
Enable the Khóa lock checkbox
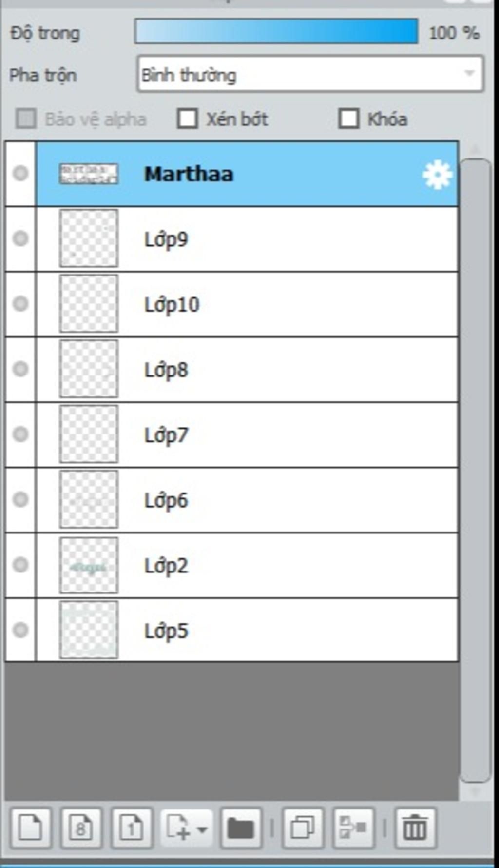tap(348, 118)
